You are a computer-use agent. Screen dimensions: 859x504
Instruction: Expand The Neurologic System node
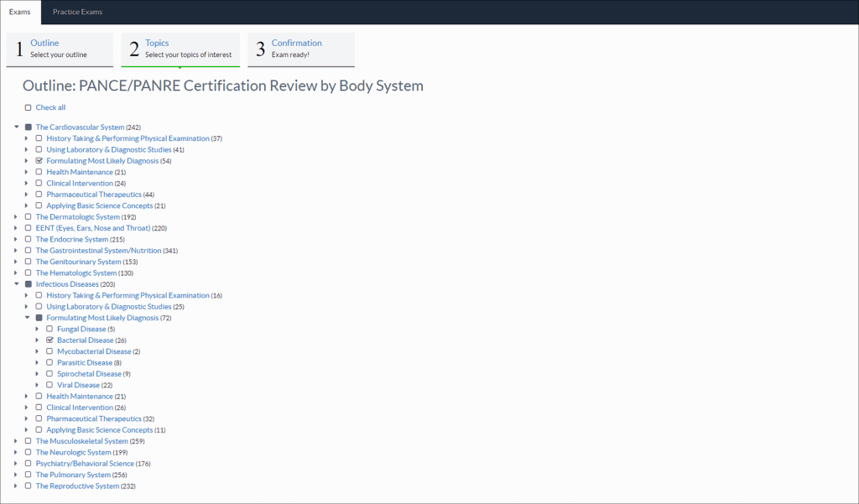[x=16, y=453]
